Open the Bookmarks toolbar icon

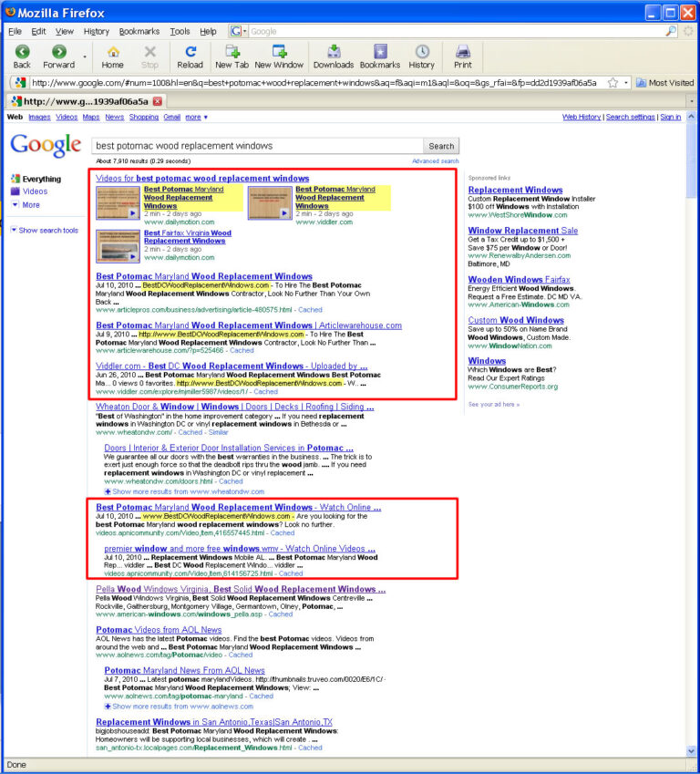[380, 51]
